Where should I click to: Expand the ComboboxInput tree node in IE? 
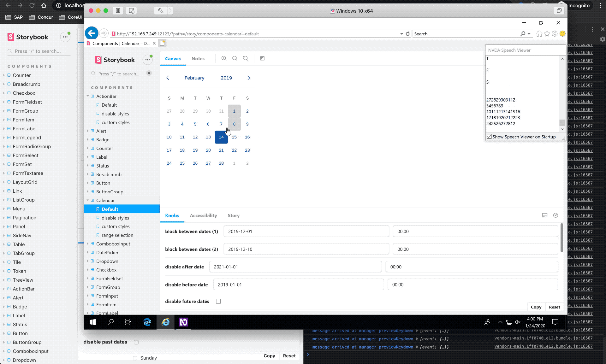click(88, 244)
